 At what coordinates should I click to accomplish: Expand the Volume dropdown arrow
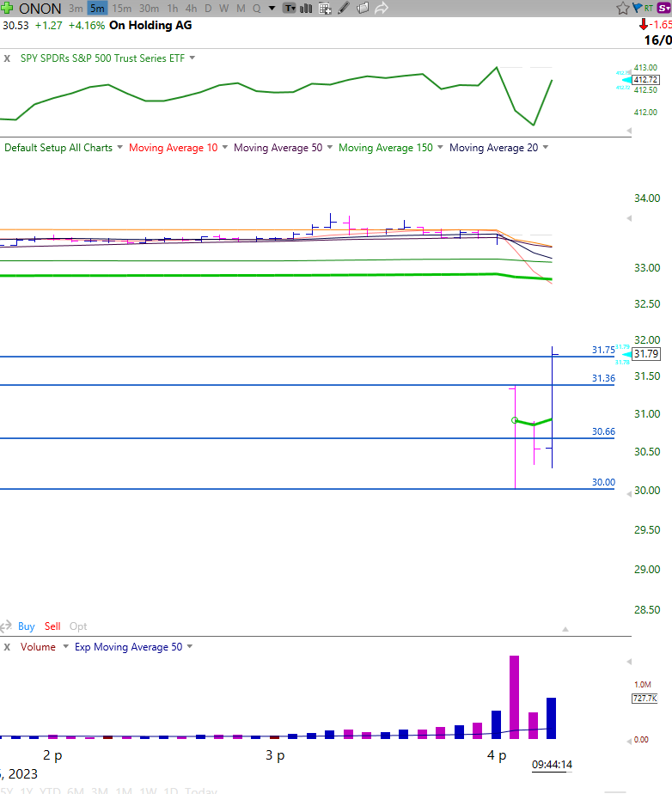point(66,646)
